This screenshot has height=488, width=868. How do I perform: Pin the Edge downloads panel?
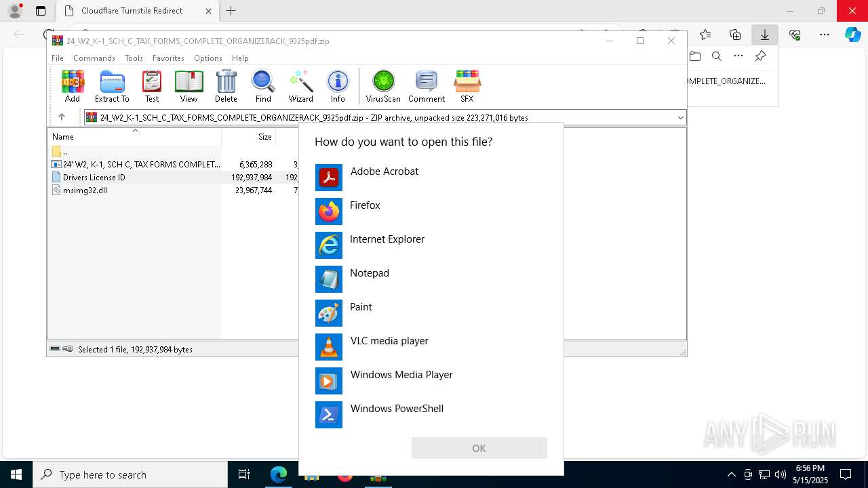click(760, 56)
